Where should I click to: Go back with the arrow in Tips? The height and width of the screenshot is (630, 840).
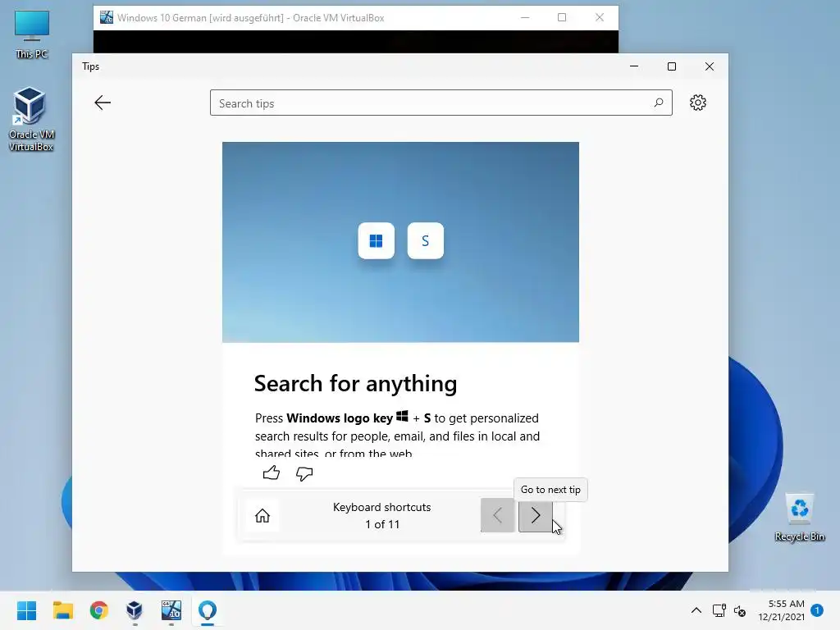click(x=103, y=103)
